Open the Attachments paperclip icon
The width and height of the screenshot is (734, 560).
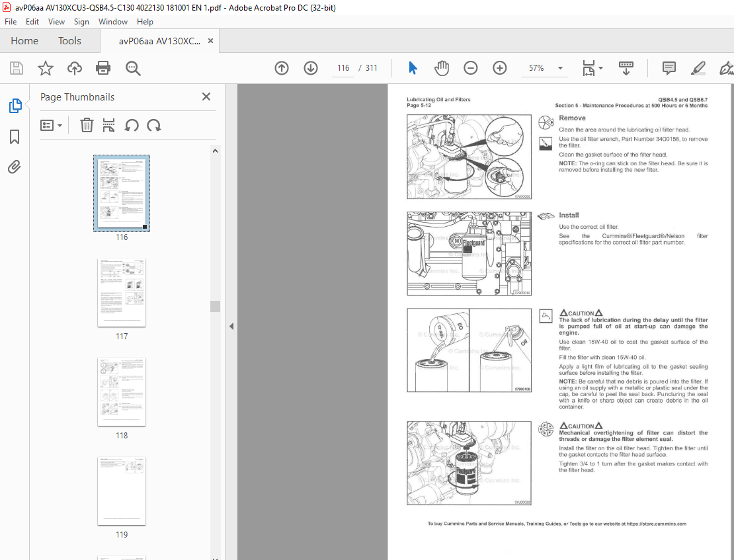15,167
